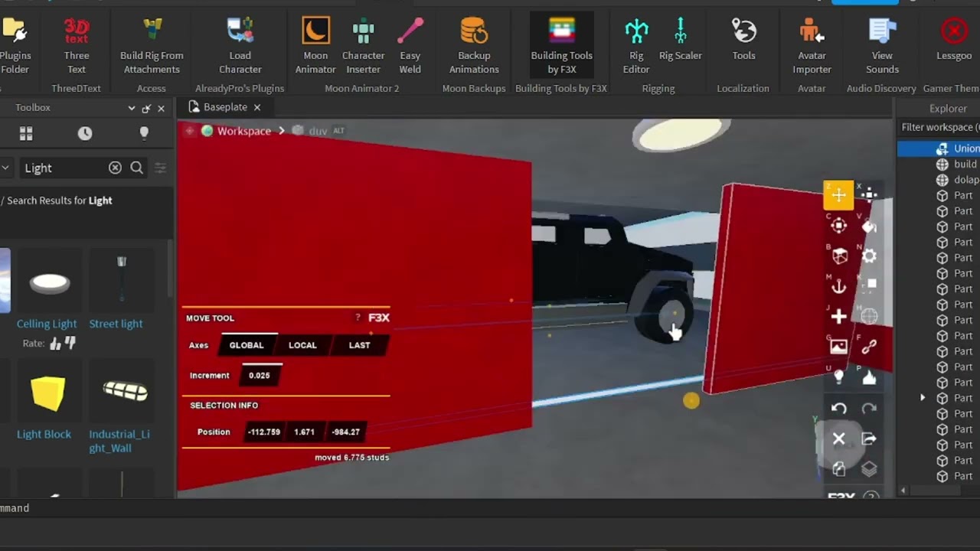Open the Toolbox panel options dropdown
The height and width of the screenshot is (551, 980).
pyautogui.click(x=132, y=108)
